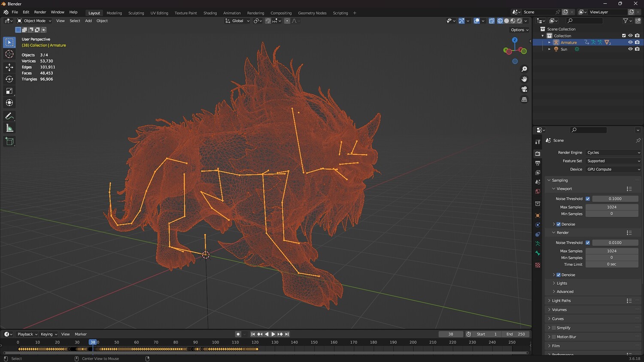The width and height of the screenshot is (644, 362).
Task: Activate the Rotate tool
Action: [9, 79]
